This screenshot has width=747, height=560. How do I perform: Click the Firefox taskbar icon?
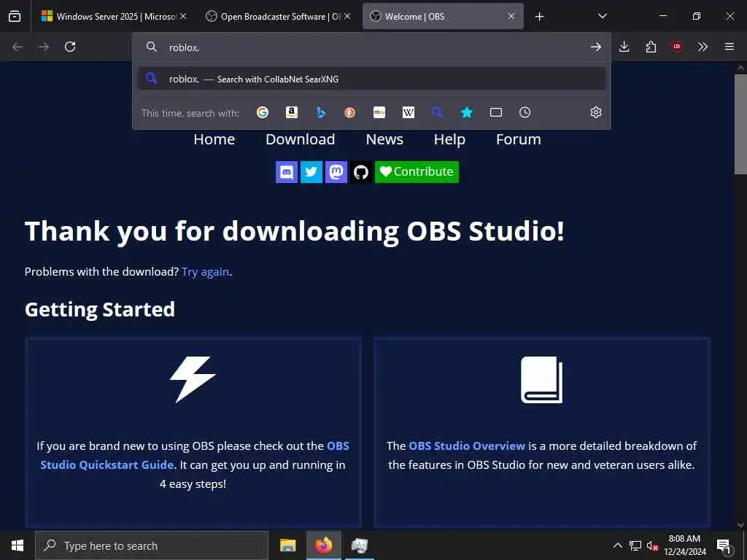coord(323,545)
